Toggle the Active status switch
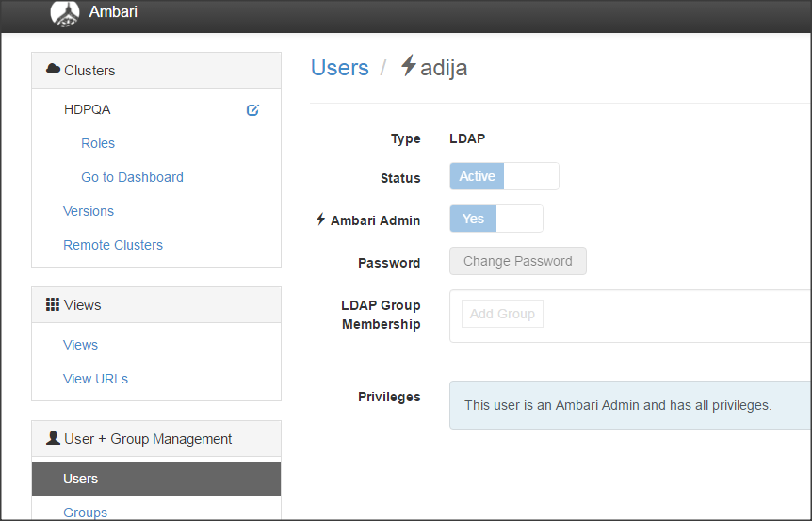The width and height of the screenshot is (812, 521). click(x=504, y=176)
